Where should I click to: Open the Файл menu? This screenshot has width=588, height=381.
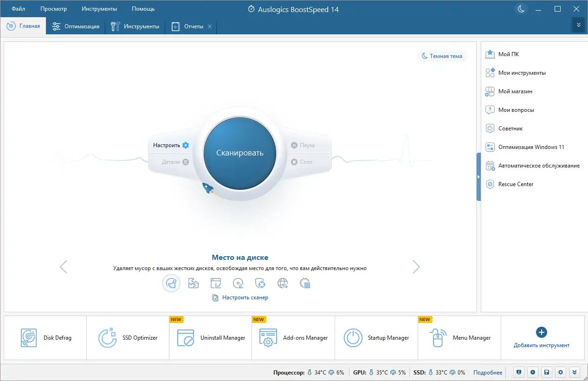click(x=19, y=9)
